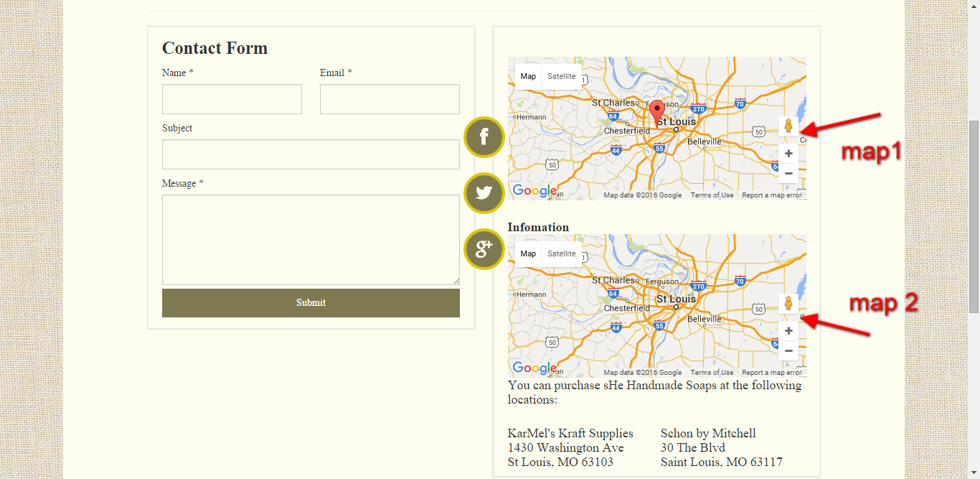The width and height of the screenshot is (980, 479).
Task: Switch top map to Satellite view
Action: (561, 77)
